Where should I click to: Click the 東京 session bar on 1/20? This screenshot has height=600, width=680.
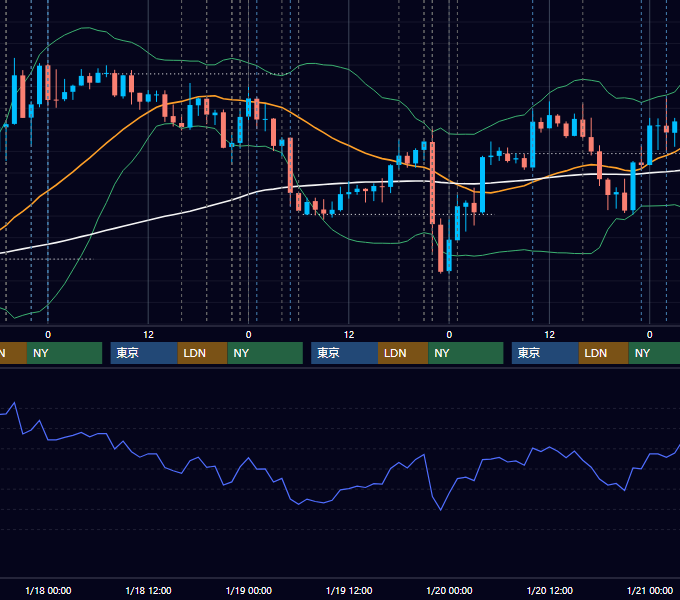[x=545, y=353]
